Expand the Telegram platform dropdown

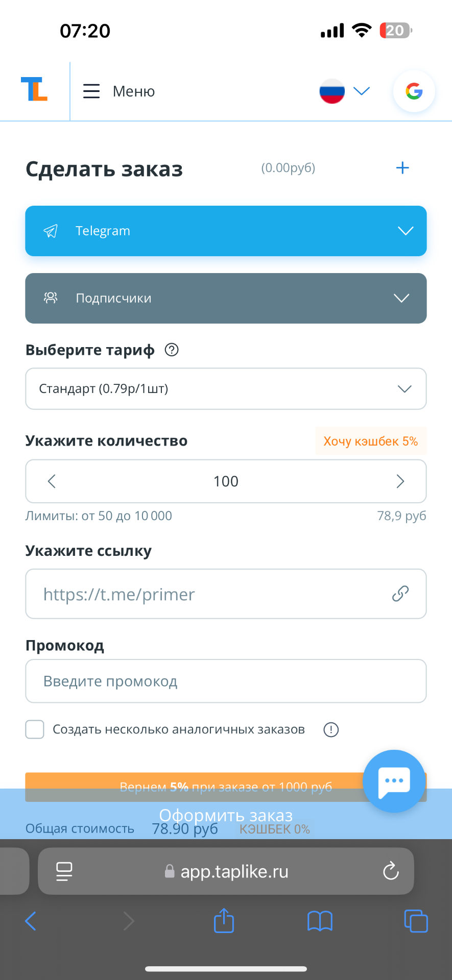(x=226, y=231)
